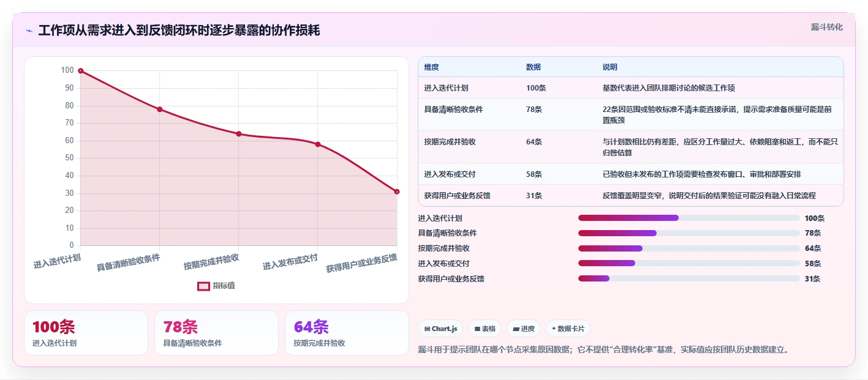868x380 pixels.
Task: Click the chart data point at value 78
Action: tap(159, 110)
